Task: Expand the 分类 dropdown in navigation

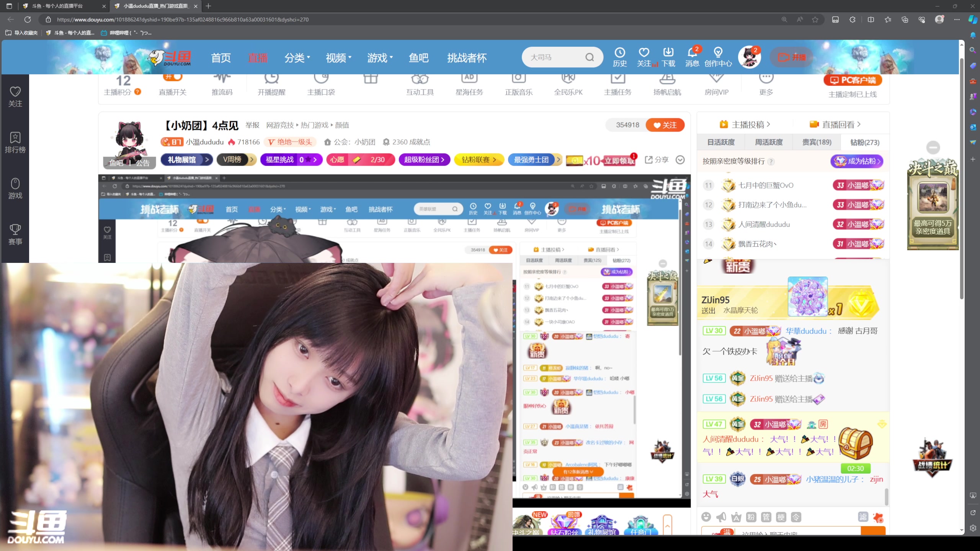Action: click(297, 58)
